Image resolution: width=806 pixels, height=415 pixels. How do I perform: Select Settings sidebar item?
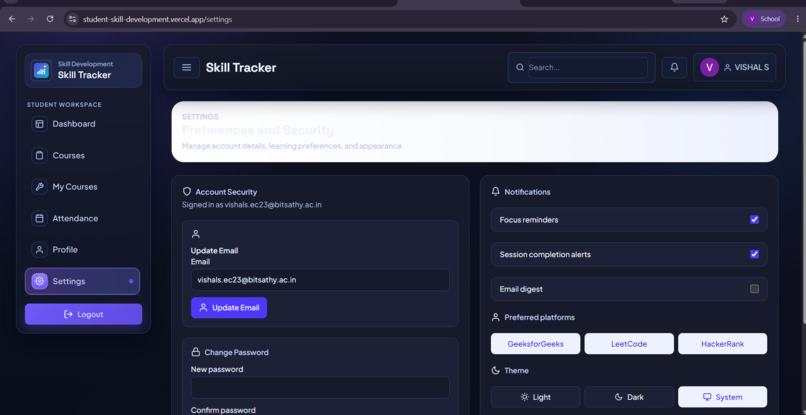point(82,281)
